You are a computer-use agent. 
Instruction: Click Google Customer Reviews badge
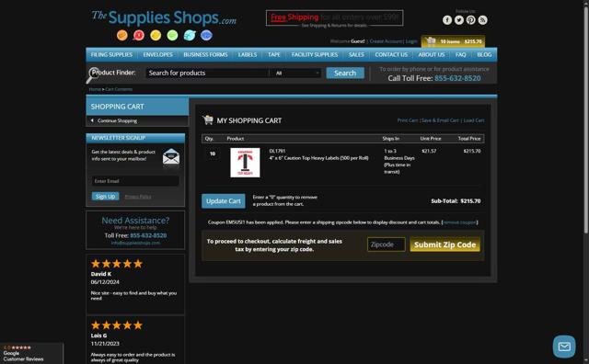tap(31, 353)
